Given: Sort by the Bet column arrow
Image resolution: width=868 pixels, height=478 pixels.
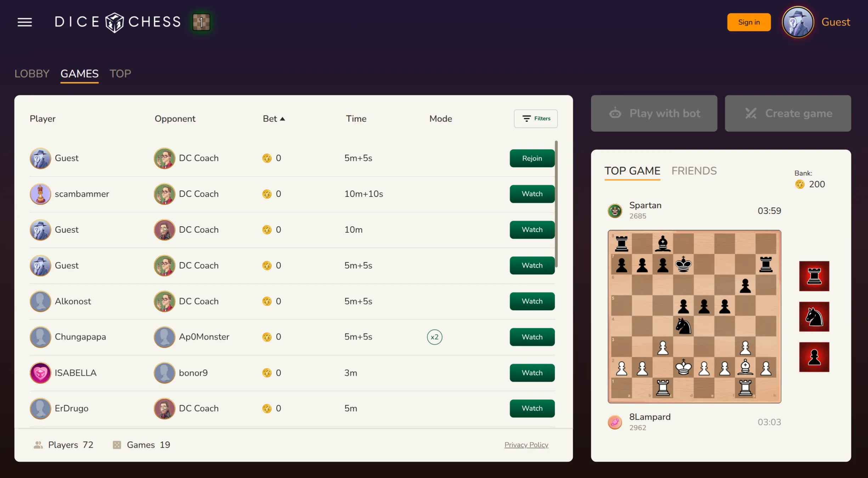Looking at the screenshot, I should [282, 119].
